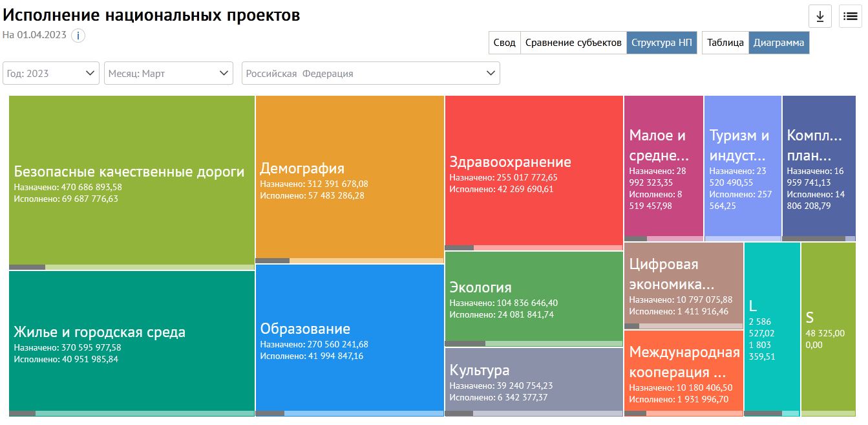Select the Жилье и городская среда block
868x425 pixels.
point(132,342)
